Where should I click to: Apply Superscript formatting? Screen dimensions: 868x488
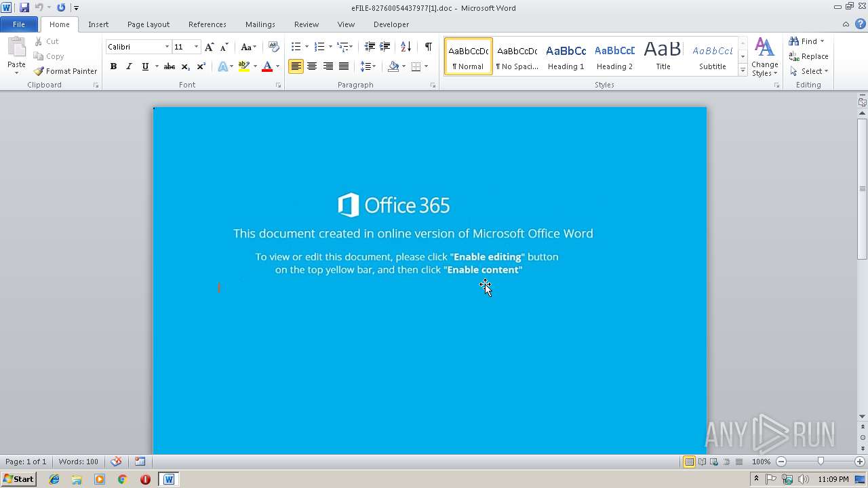pos(201,66)
